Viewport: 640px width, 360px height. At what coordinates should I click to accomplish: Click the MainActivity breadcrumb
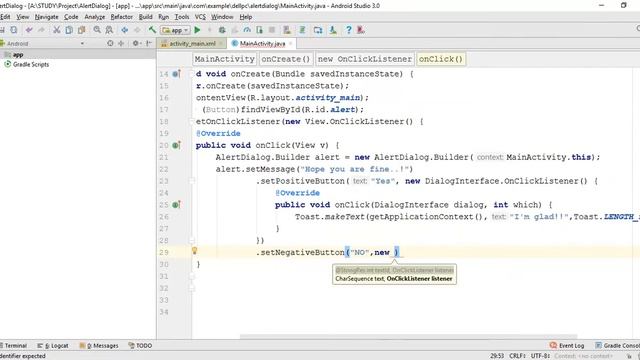pyautogui.click(x=224, y=59)
